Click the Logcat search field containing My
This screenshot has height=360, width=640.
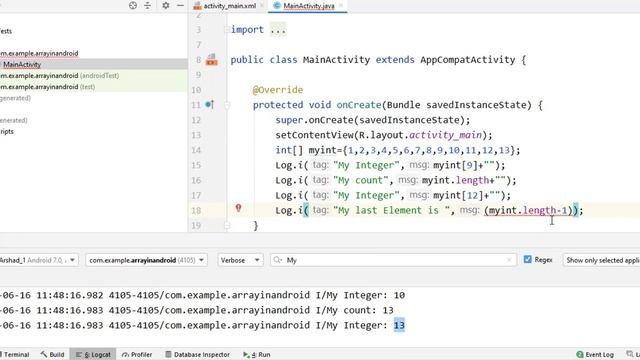(393, 260)
